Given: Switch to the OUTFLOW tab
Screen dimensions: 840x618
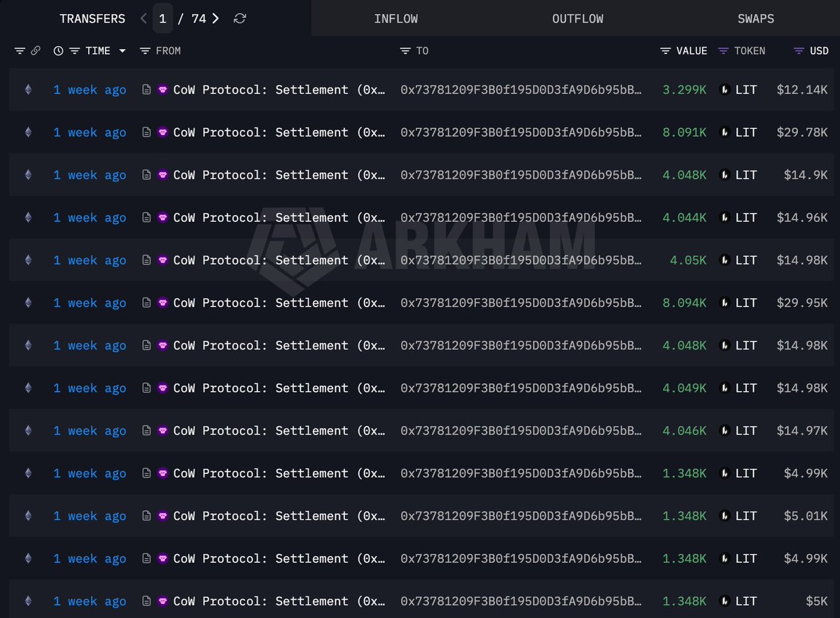Looking at the screenshot, I should (x=577, y=19).
